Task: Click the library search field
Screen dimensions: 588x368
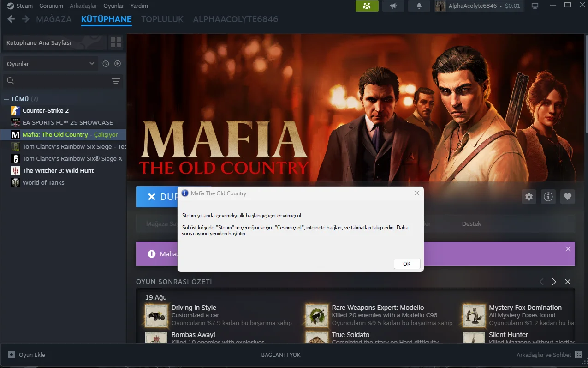Action: point(55,81)
